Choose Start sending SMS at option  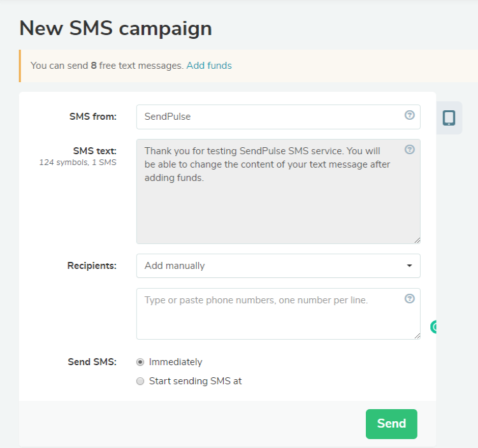[x=140, y=381]
